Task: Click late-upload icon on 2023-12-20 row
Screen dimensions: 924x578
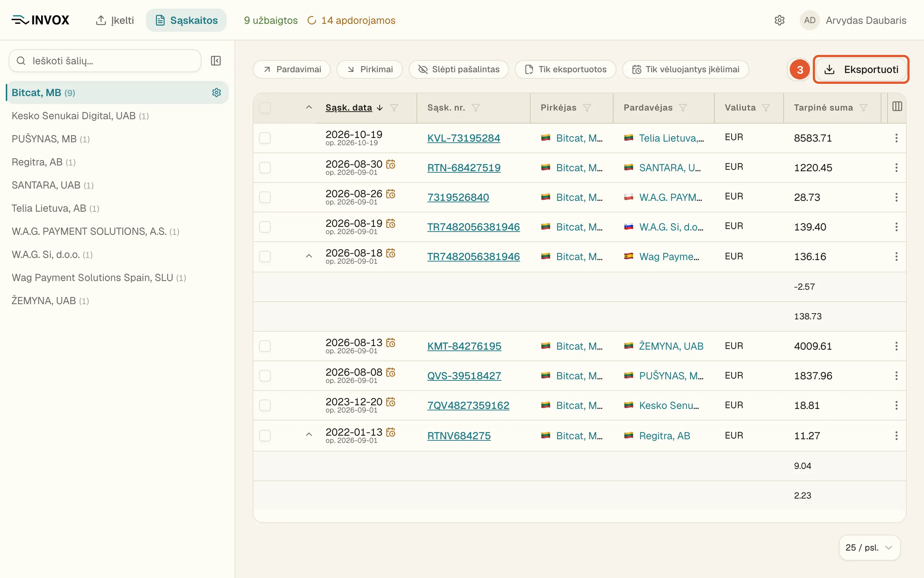Action: (x=391, y=402)
